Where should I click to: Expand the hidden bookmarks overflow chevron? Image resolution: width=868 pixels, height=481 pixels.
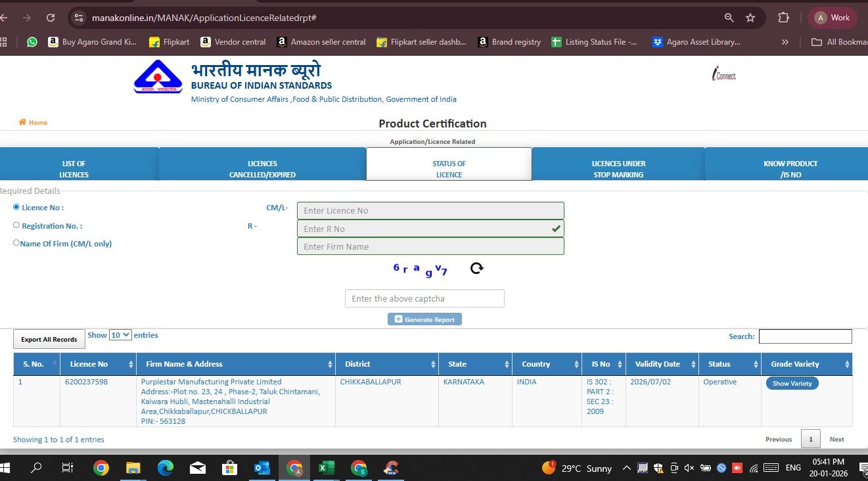785,42
